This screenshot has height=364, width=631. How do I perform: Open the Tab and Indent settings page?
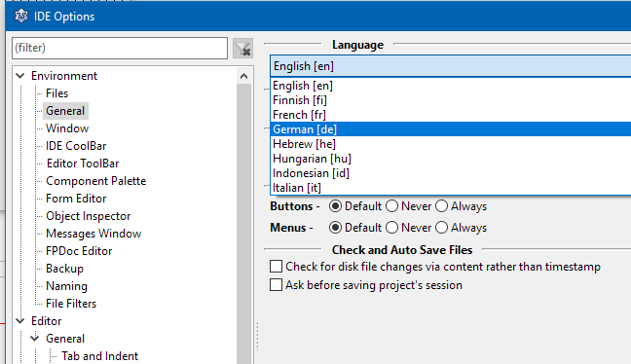coord(99,356)
